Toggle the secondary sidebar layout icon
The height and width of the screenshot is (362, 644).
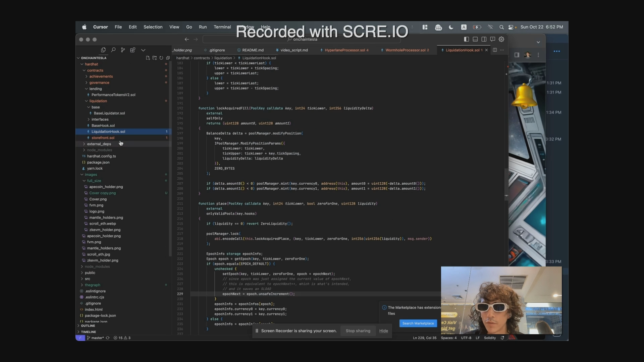pyautogui.click(x=484, y=39)
